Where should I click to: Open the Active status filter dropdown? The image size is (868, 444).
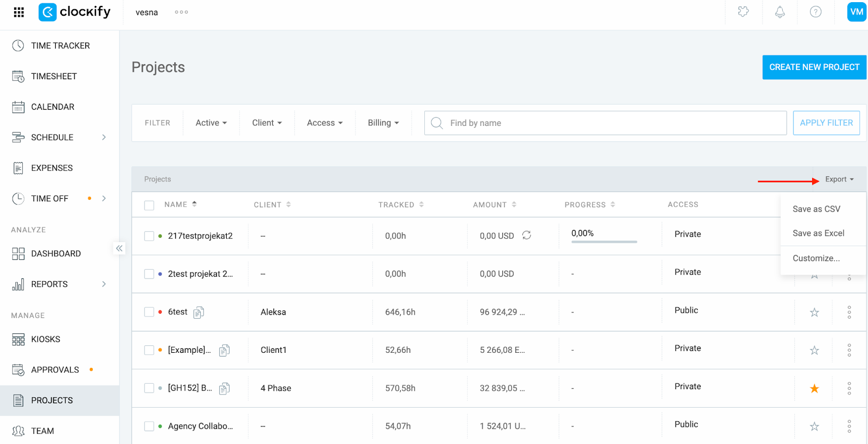click(211, 123)
